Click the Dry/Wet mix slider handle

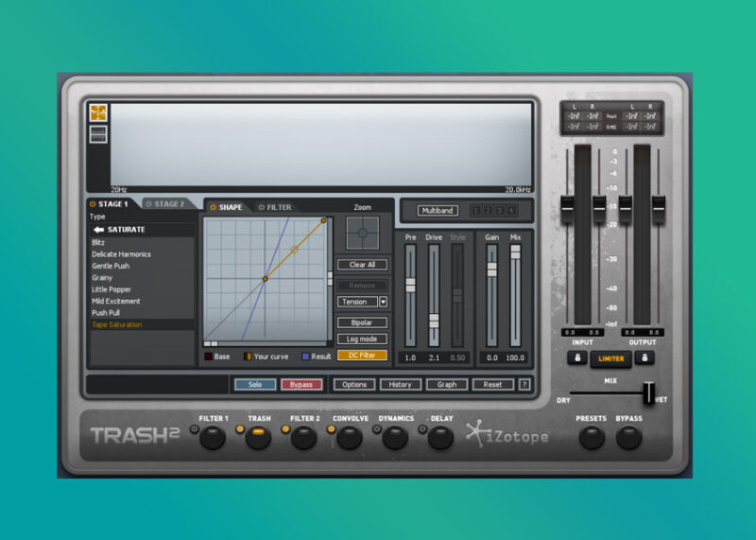pyautogui.click(x=649, y=392)
